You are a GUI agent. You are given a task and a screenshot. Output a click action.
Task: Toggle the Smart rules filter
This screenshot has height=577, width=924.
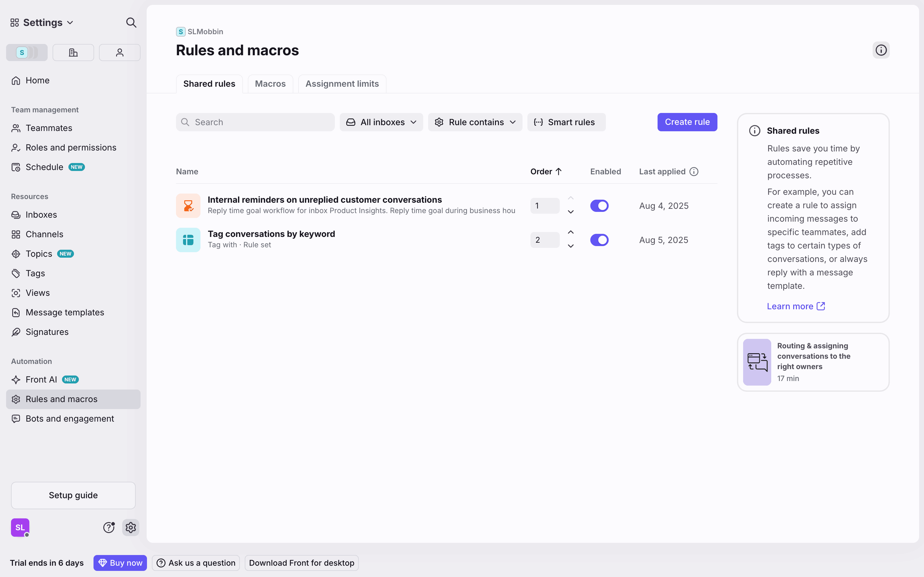click(x=566, y=122)
